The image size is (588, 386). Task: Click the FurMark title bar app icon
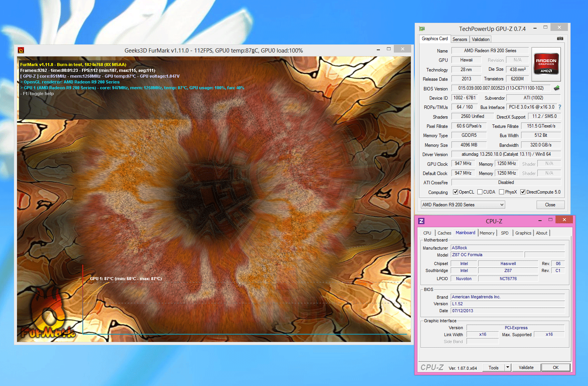[x=21, y=50]
